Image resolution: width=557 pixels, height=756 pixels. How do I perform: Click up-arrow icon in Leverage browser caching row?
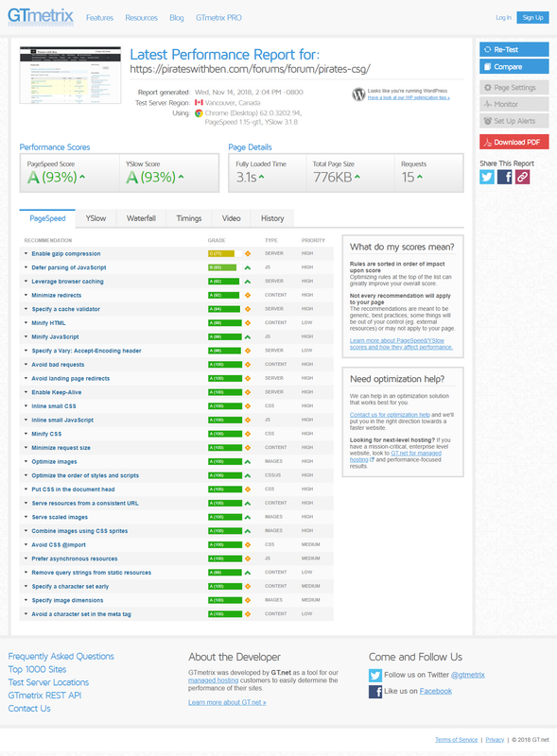tap(248, 282)
